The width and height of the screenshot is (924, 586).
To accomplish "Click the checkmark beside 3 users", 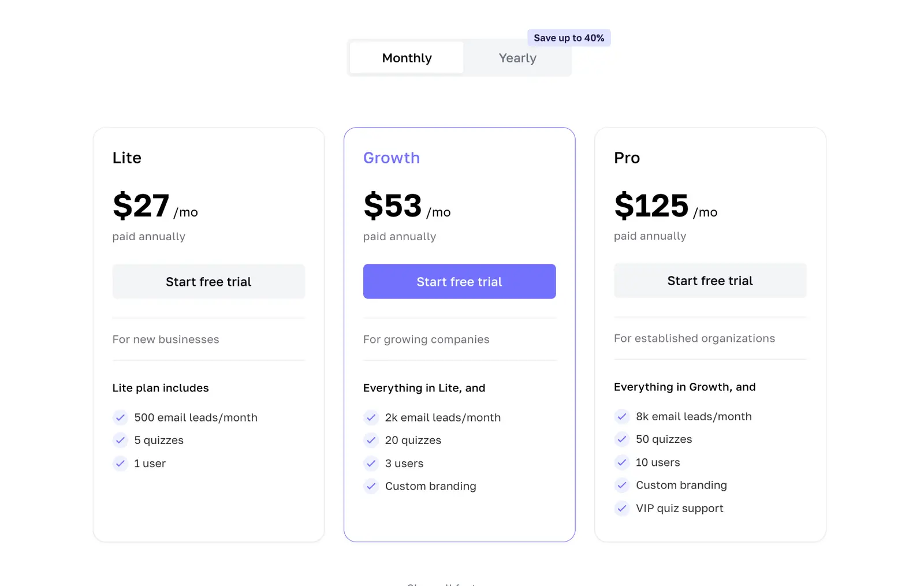I will click(x=371, y=464).
